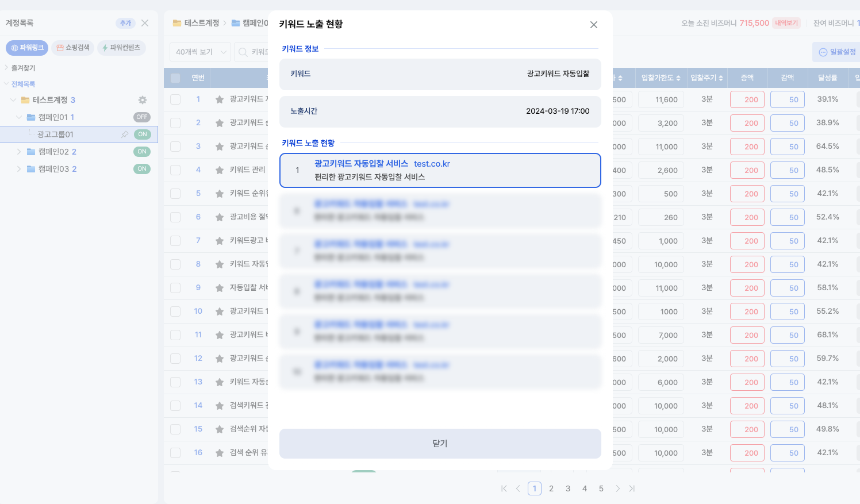Go to next page arrow in pagination
Viewport: 860px width, 504px height.
point(617,488)
